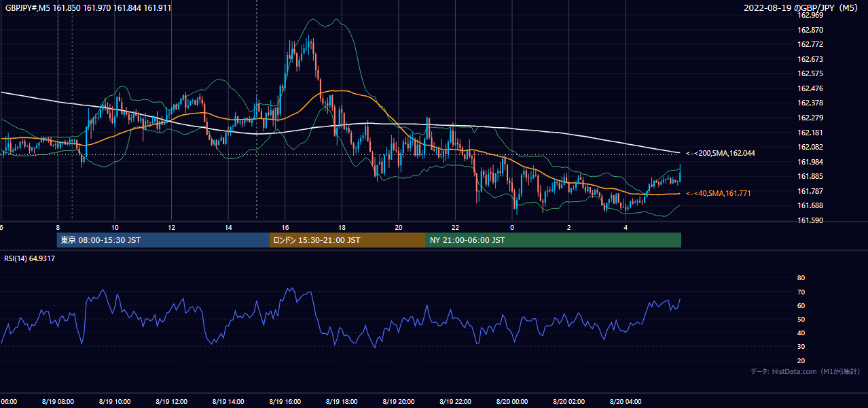Click the 8/20 00:00 time label

[512, 402]
